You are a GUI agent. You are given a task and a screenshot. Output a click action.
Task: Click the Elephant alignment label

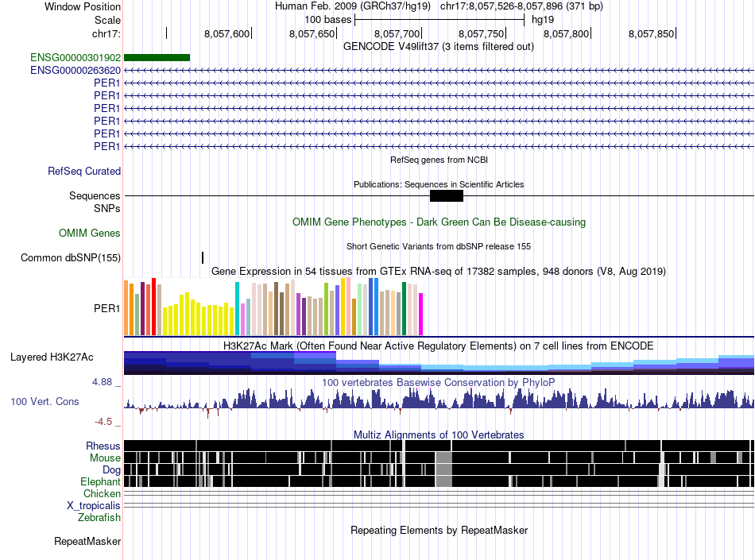pyautogui.click(x=100, y=481)
